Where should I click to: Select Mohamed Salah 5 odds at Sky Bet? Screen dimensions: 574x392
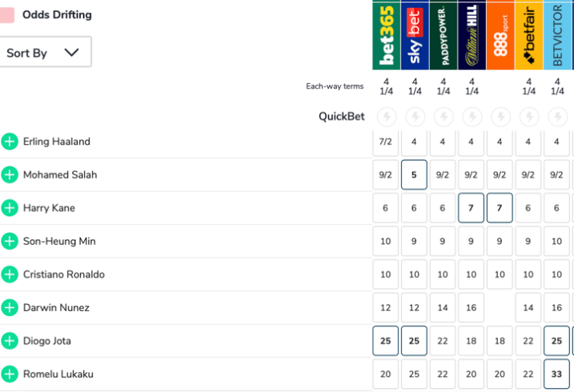(x=415, y=175)
